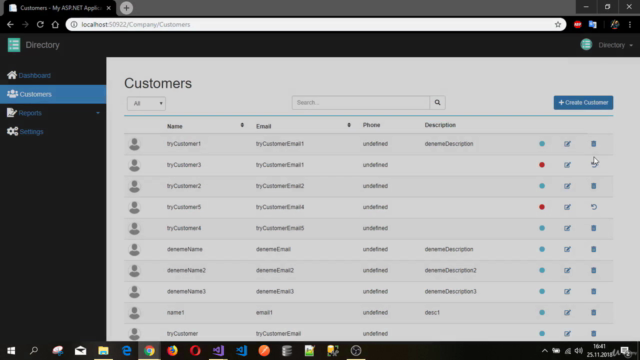Open avatar of denemeName row
The height and width of the screenshot is (360, 640).
click(134, 249)
